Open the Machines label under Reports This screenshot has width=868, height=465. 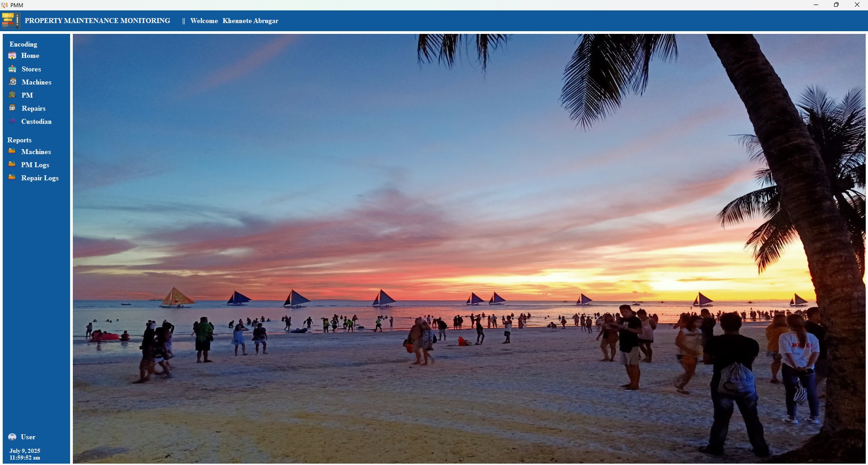click(x=36, y=152)
